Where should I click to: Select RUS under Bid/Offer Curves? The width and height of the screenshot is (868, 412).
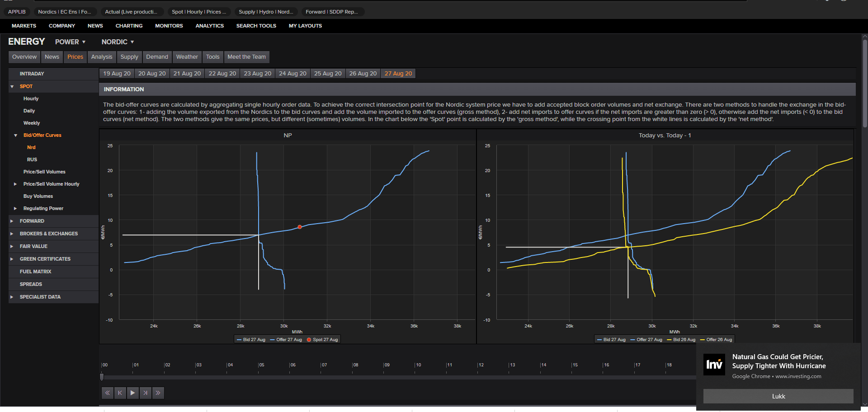(32, 160)
